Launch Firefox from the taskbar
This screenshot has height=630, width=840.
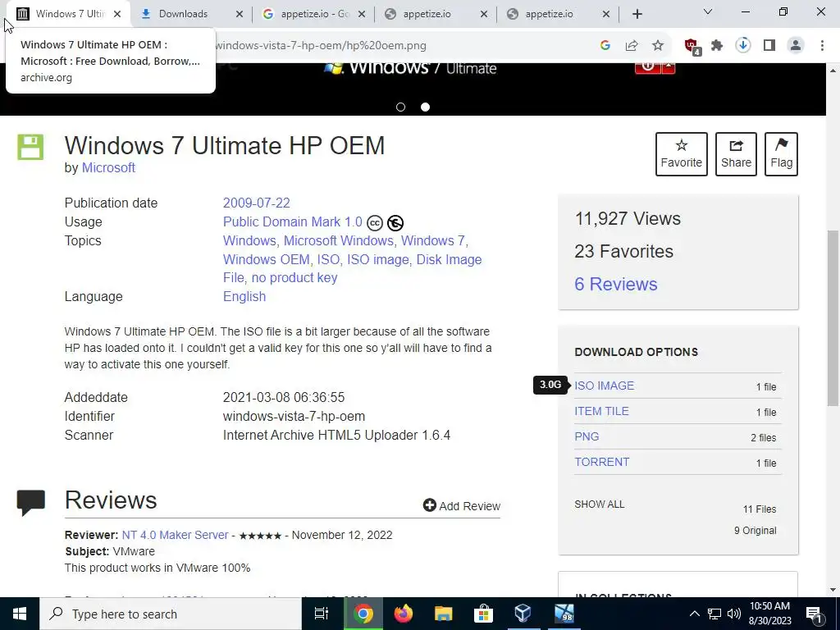404,614
